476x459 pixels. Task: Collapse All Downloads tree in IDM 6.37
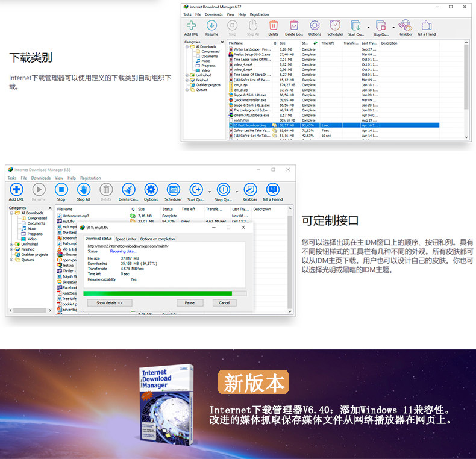pos(187,47)
